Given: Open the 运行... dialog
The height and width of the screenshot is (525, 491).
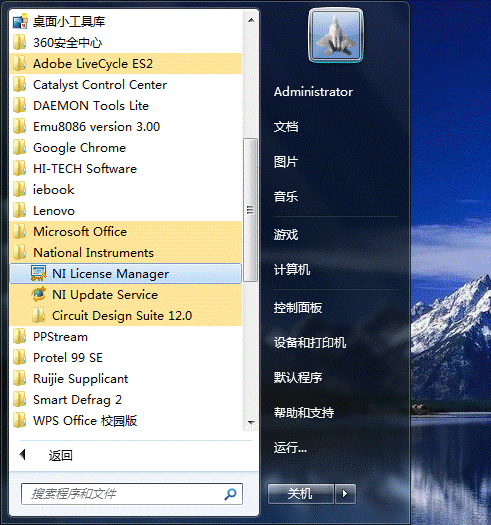Looking at the screenshot, I should click(290, 448).
